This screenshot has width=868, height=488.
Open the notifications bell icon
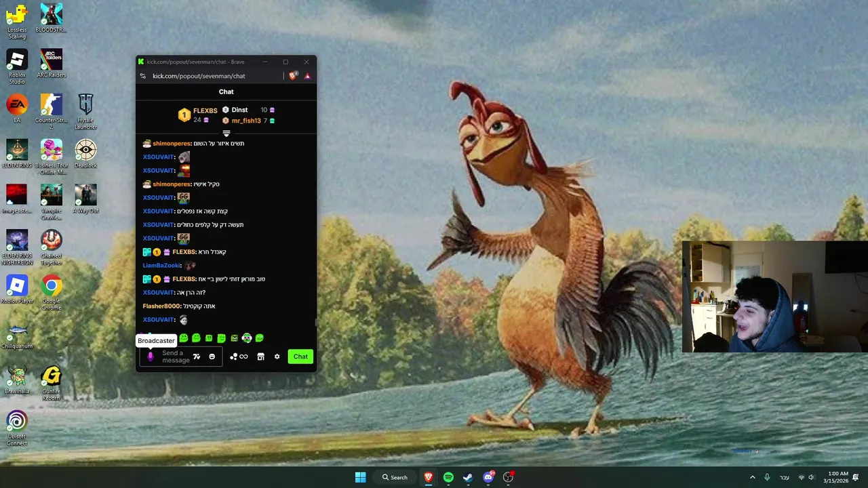[856, 477]
